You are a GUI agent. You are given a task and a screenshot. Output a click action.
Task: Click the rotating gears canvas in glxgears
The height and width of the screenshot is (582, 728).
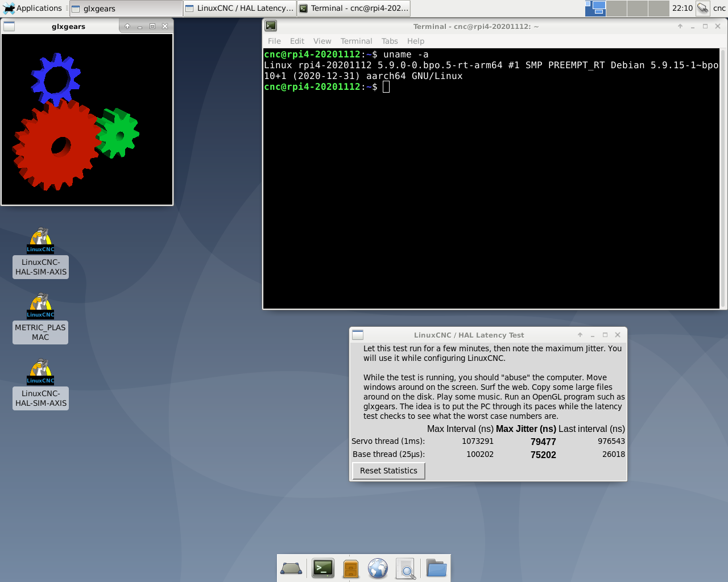coord(87,119)
